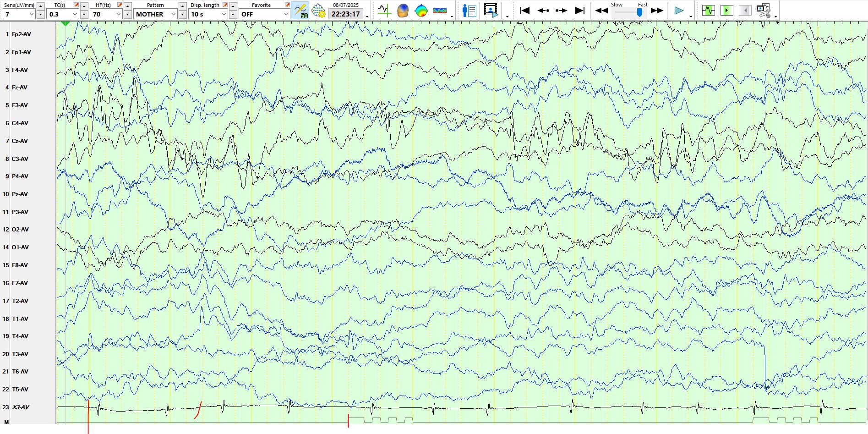Open the Pattern dropdown showing MOTHER
The width and height of the screenshot is (868, 434).
click(155, 14)
